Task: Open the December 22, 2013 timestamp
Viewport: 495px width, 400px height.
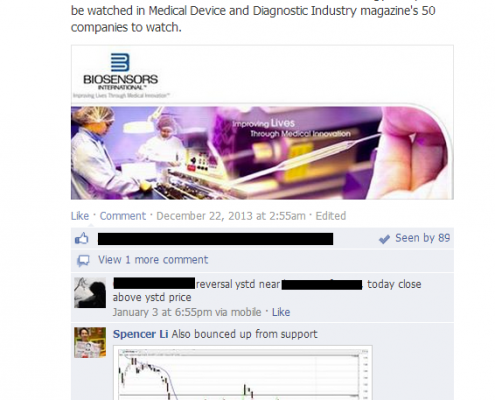Action: point(231,216)
